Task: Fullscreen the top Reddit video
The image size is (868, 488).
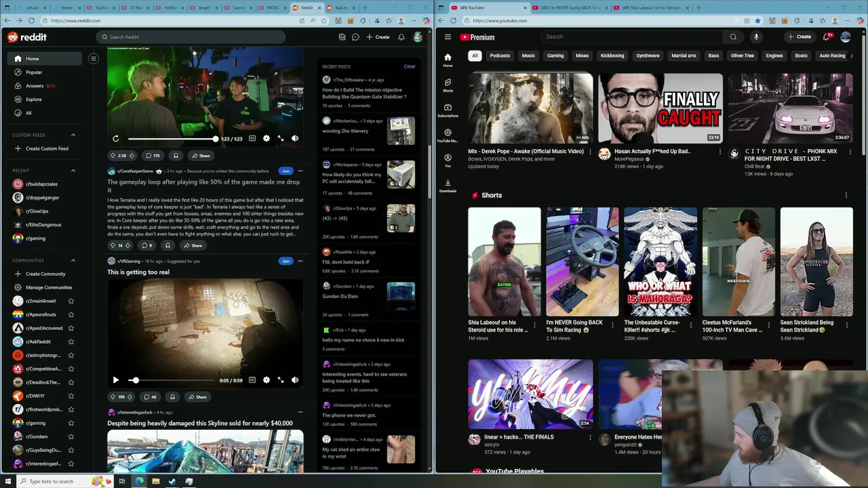Action: pyautogui.click(x=281, y=138)
